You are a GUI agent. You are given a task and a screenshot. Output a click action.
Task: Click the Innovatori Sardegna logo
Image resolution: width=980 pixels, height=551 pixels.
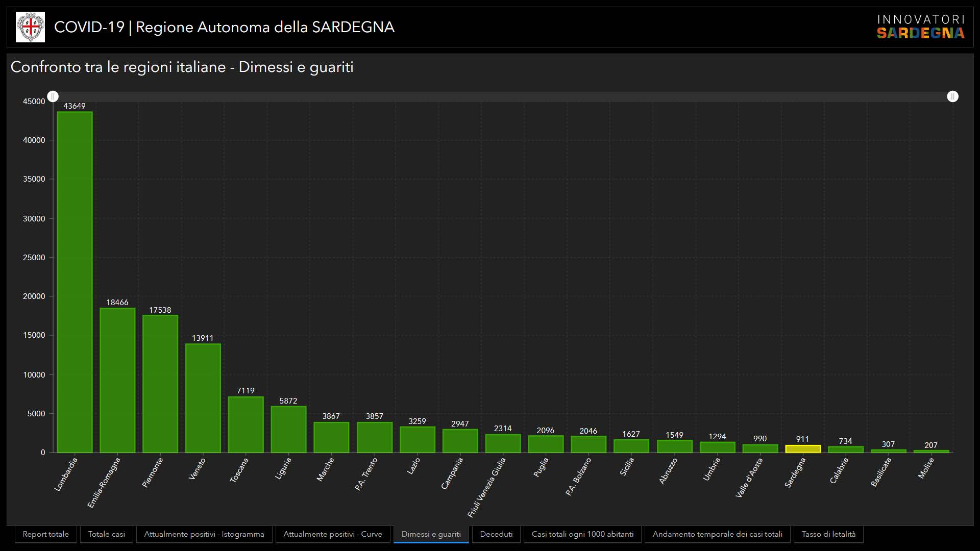point(920,27)
